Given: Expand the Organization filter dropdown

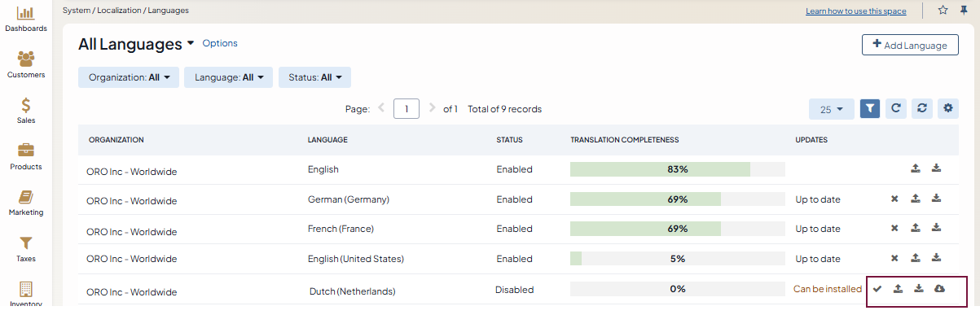Looking at the screenshot, I should click(129, 77).
